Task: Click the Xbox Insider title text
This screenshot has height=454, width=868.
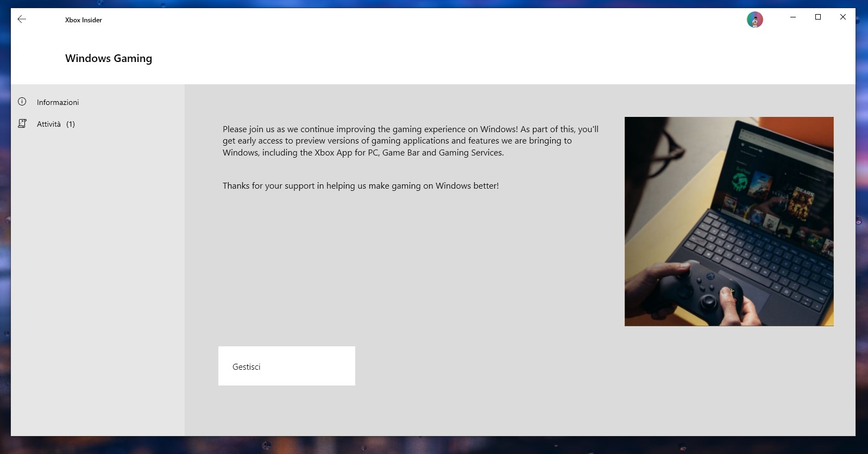Action: (x=84, y=20)
